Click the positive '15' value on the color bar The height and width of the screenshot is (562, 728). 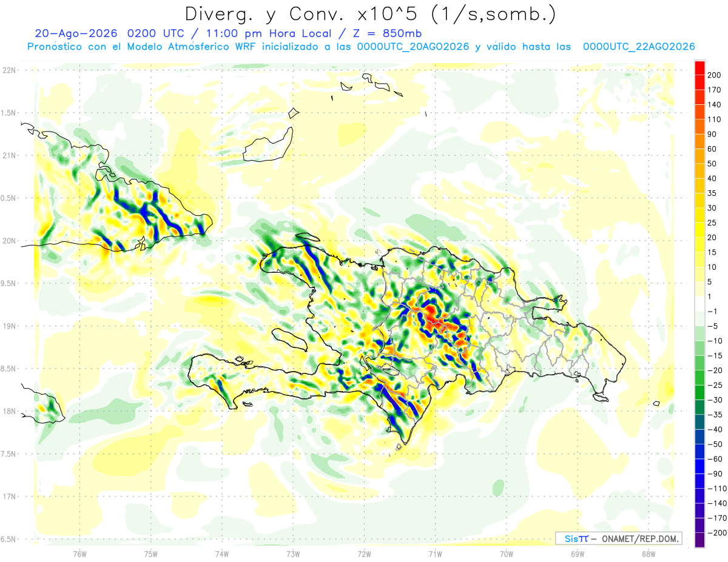pos(712,252)
